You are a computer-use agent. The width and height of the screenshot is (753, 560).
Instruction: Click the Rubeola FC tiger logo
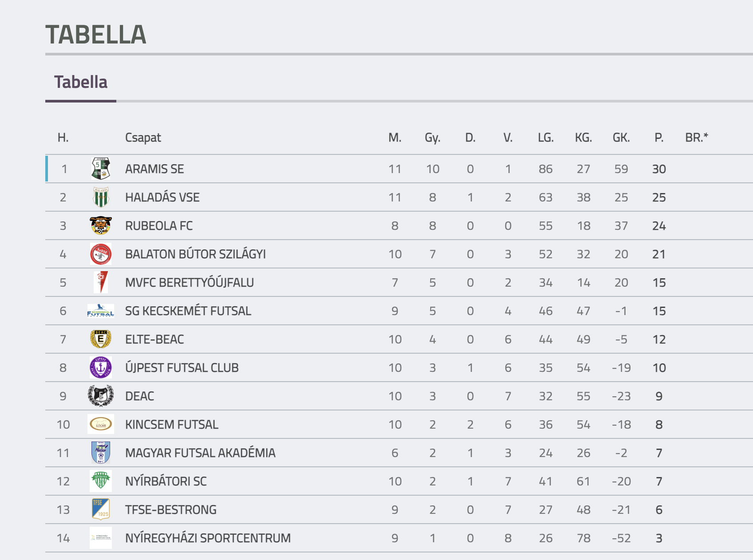[x=101, y=225]
